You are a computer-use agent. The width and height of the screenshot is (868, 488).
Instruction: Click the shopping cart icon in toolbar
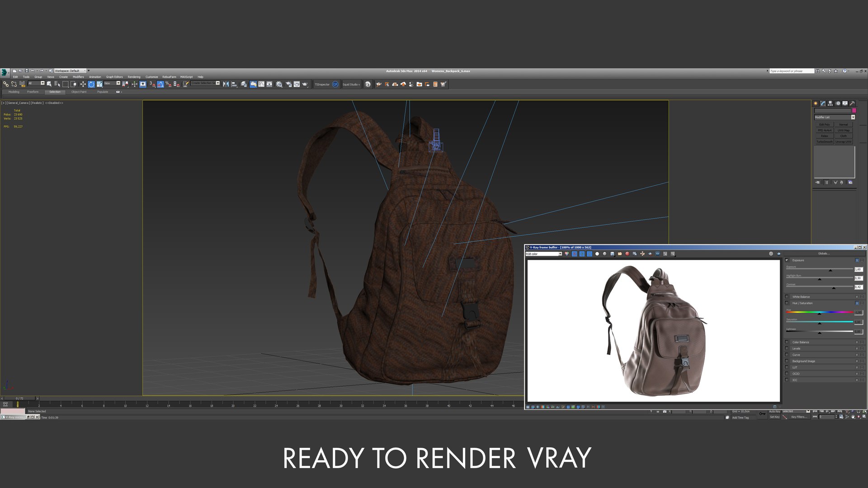(443, 84)
